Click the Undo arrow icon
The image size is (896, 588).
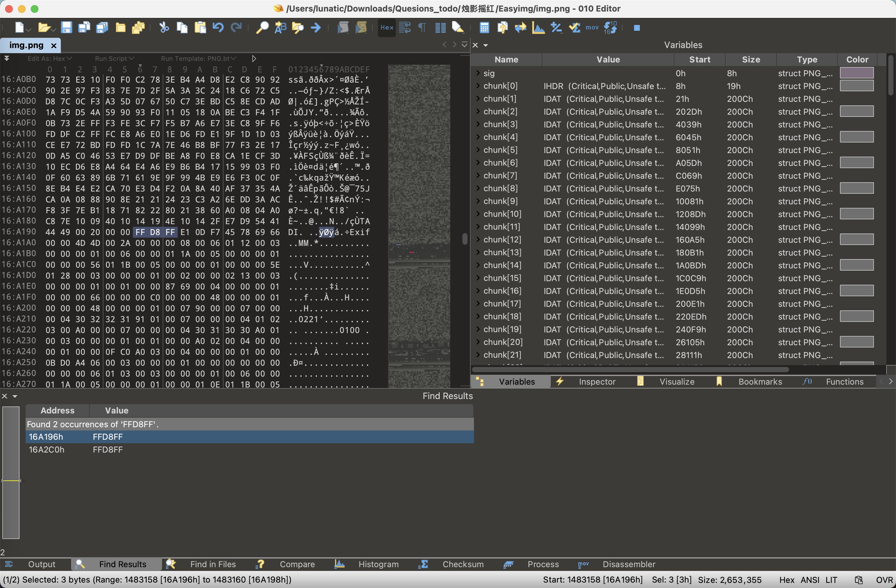click(x=218, y=28)
